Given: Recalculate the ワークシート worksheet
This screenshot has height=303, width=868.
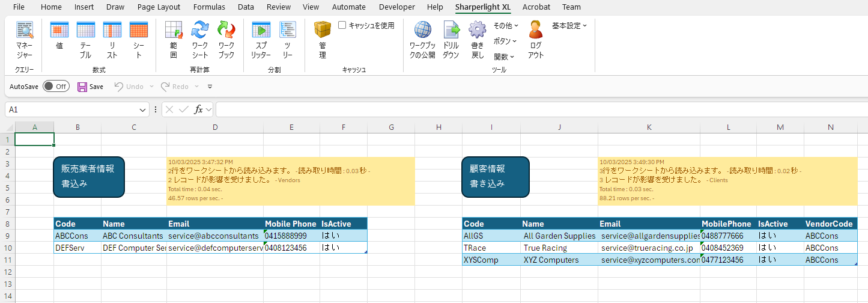Looking at the screenshot, I should coord(200,40).
